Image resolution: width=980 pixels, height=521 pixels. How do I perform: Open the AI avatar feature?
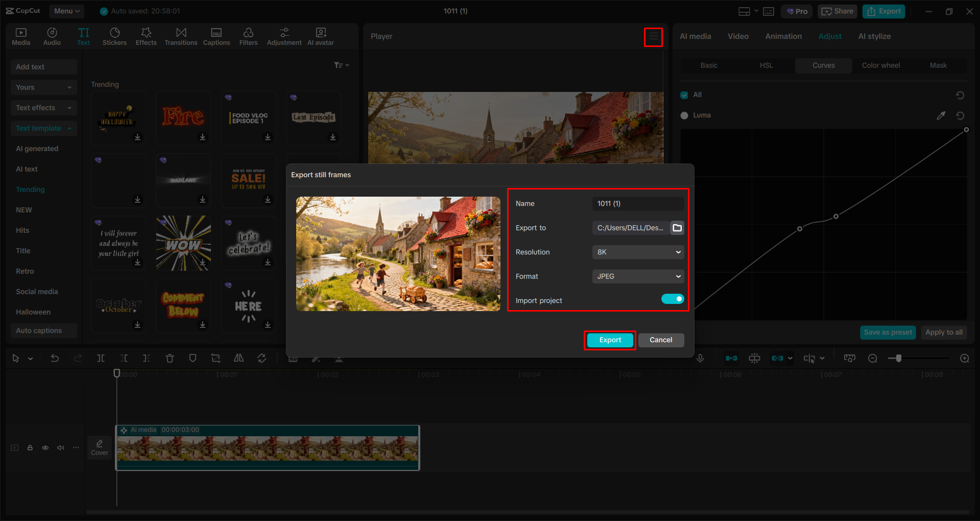(x=320, y=36)
